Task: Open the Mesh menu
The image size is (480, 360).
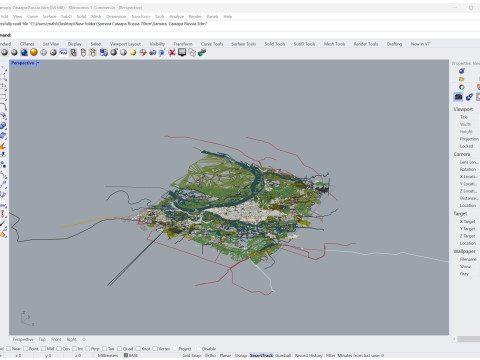Action: [96, 16]
